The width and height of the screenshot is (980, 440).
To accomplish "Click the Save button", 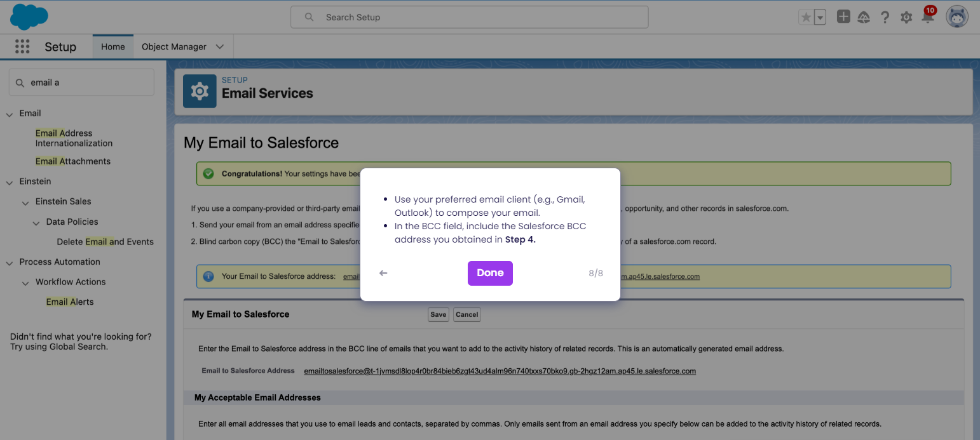I will coord(438,314).
